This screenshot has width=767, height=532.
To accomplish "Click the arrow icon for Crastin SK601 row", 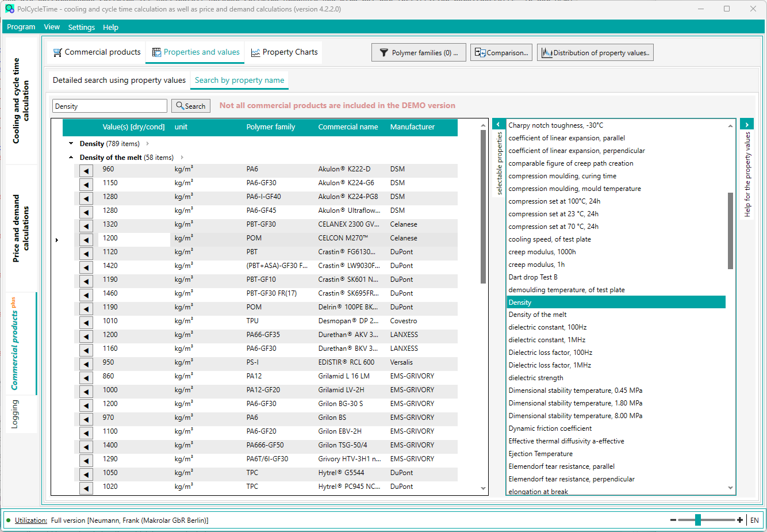I will (x=86, y=281).
